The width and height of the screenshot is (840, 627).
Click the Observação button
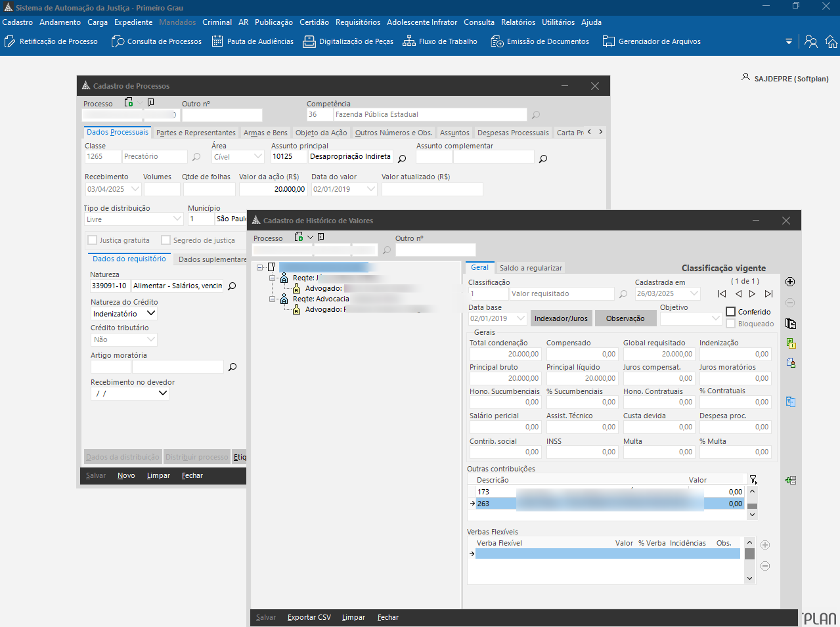coord(625,318)
